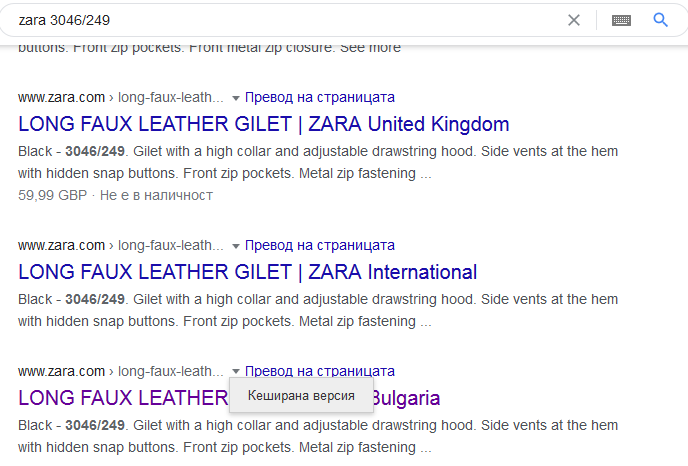Click Превод на страницата for the Bulgaria result

[x=320, y=370]
